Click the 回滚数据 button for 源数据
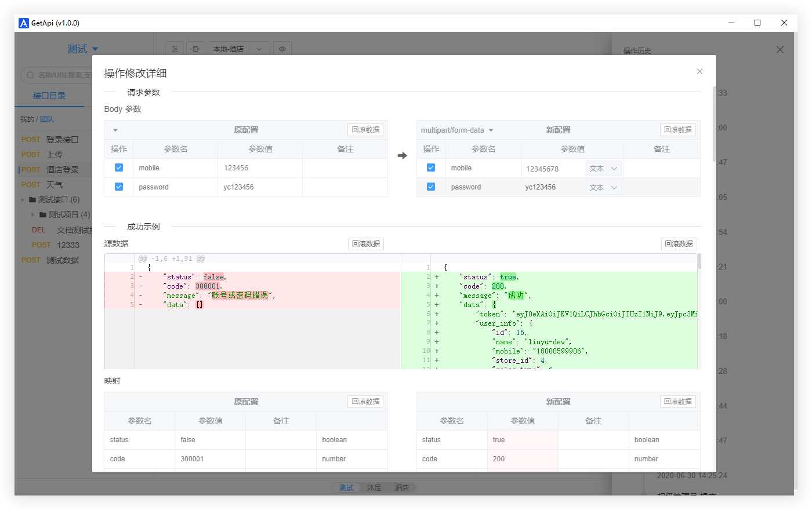This screenshot has width=812, height=510. [x=365, y=243]
